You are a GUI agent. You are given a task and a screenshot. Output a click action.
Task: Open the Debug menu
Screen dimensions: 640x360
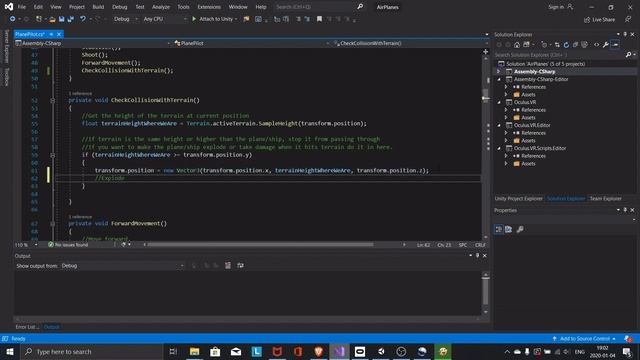pos(120,7)
